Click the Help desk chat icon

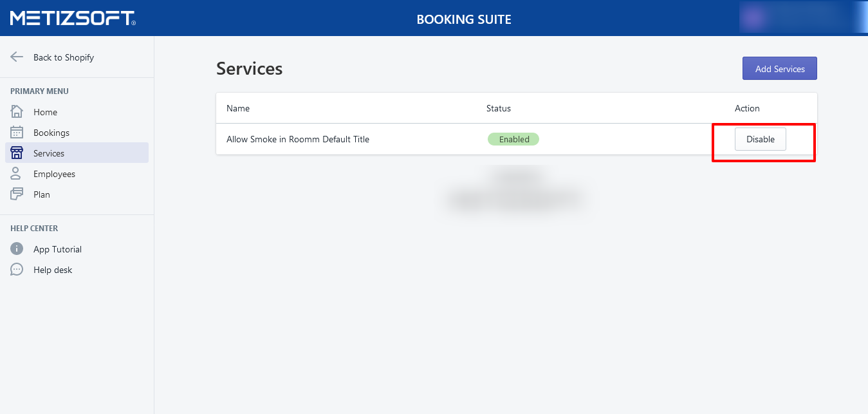17,270
